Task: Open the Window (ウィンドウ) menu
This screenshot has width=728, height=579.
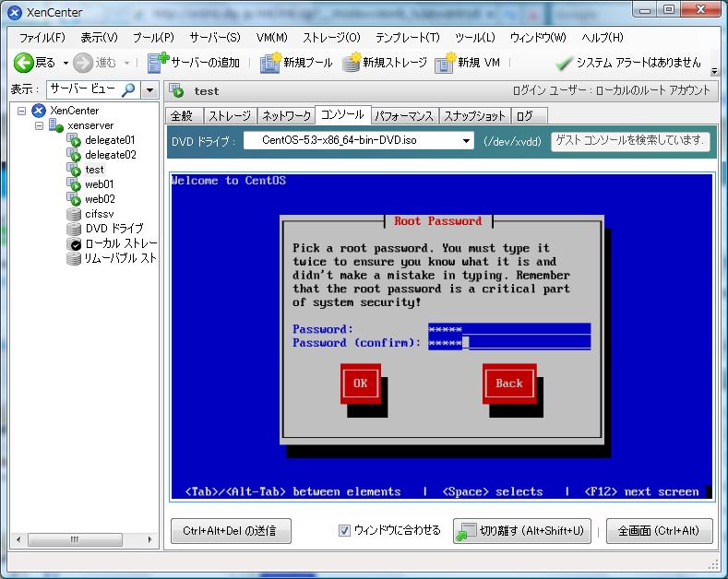Action: [x=538, y=38]
